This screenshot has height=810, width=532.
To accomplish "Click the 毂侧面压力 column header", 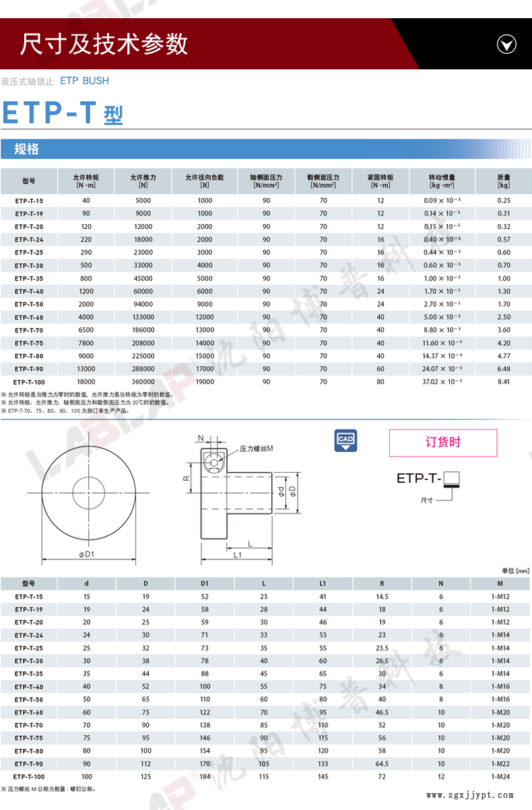I will (x=323, y=181).
